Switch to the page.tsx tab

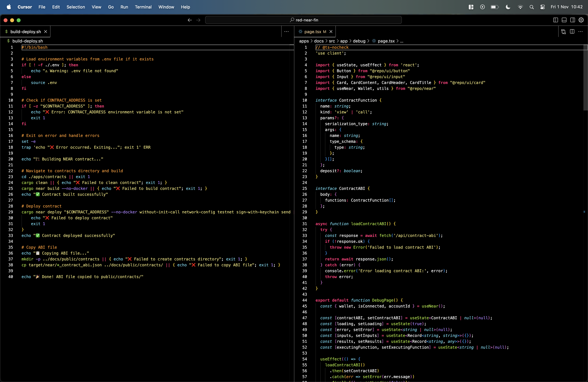pyautogui.click(x=312, y=32)
